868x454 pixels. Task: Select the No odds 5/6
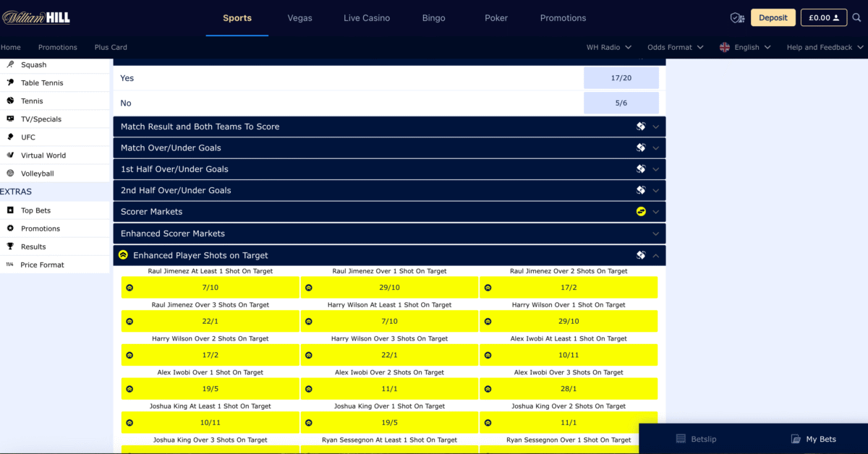[x=621, y=103]
